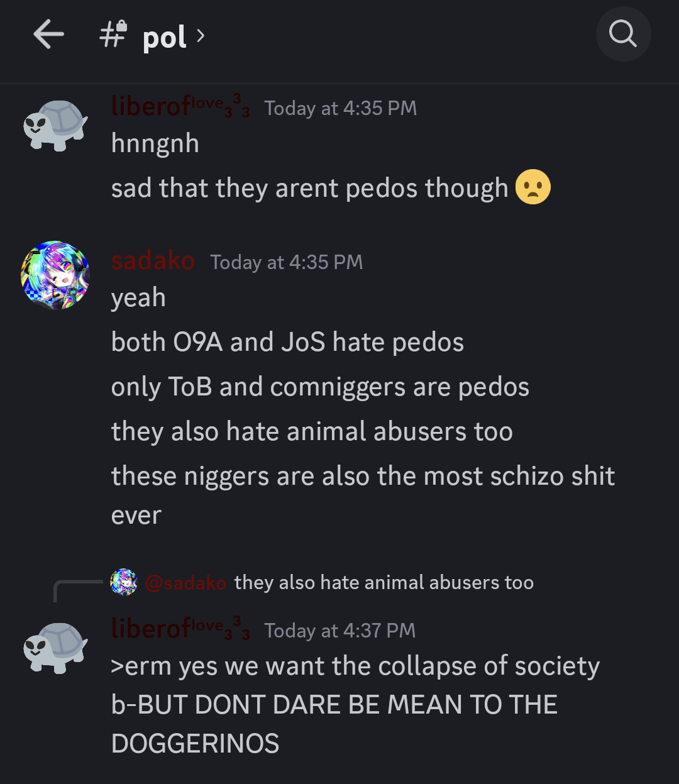Select the "yeah" message from sadako

138,298
